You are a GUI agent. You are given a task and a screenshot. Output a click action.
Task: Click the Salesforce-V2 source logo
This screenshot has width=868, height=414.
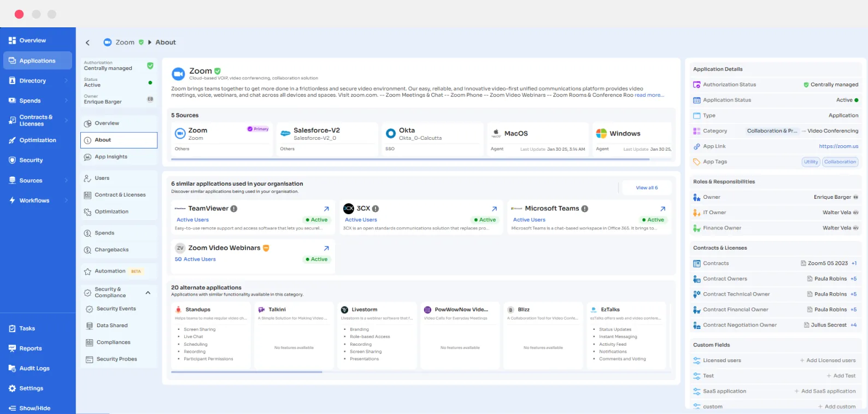point(285,133)
